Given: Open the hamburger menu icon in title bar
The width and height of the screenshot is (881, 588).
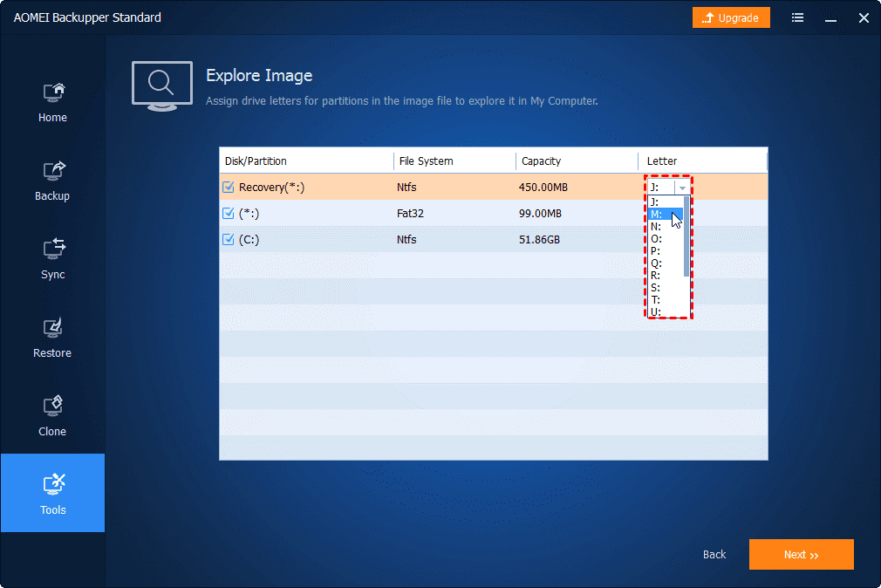Looking at the screenshot, I should pos(797,18).
